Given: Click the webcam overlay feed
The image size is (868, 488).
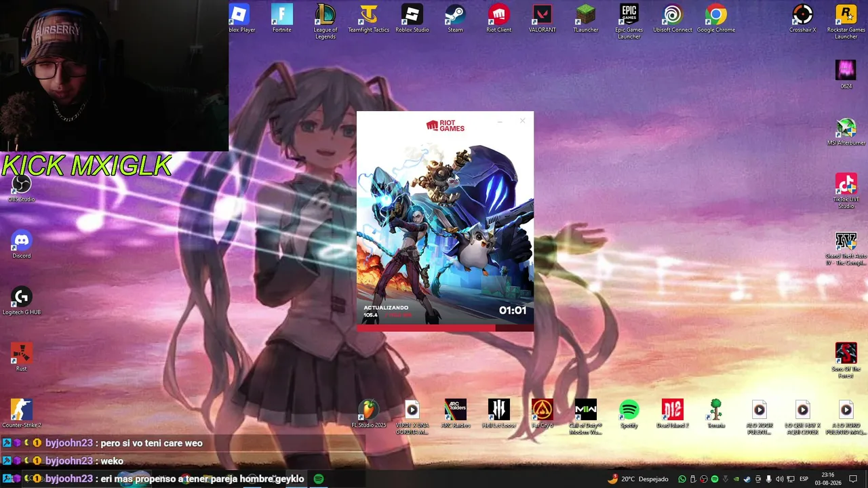Looking at the screenshot, I should [114, 75].
